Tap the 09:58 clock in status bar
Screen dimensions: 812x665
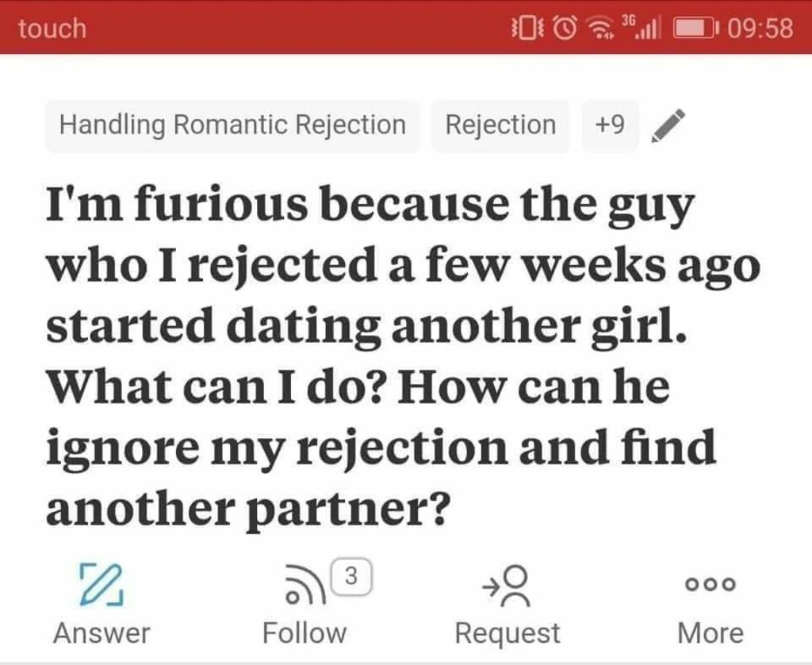760,28
